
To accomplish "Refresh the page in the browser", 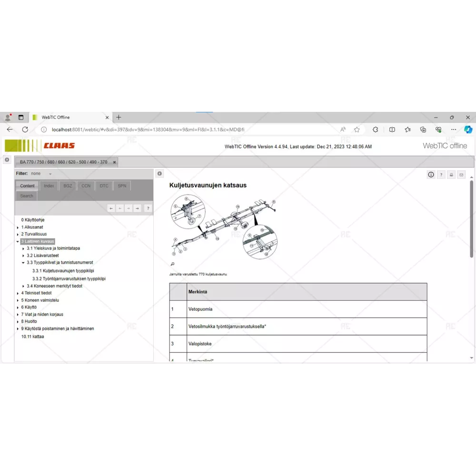I will coord(25,129).
